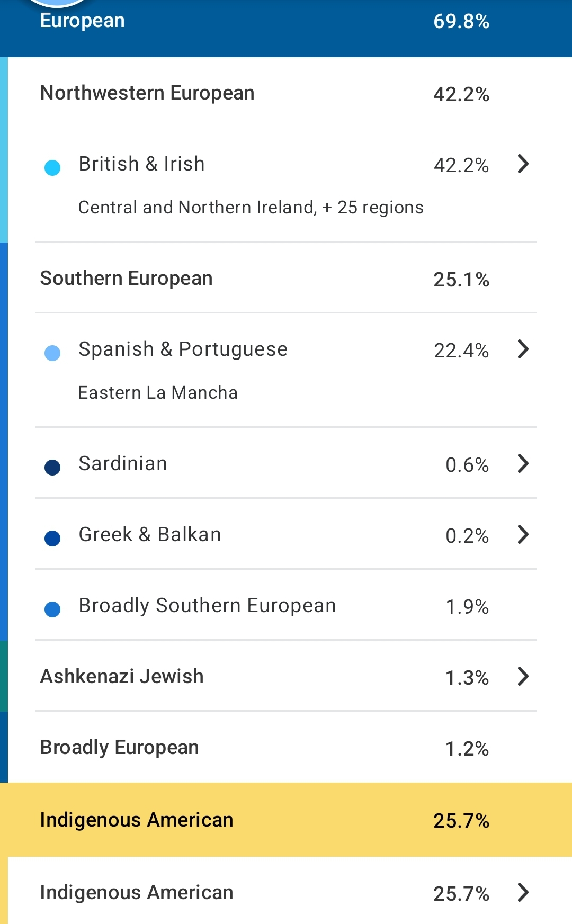The width and height of the screenshot is (572, 924).
Task: Tap the Northwestern European heading
Action: [147, 93]
